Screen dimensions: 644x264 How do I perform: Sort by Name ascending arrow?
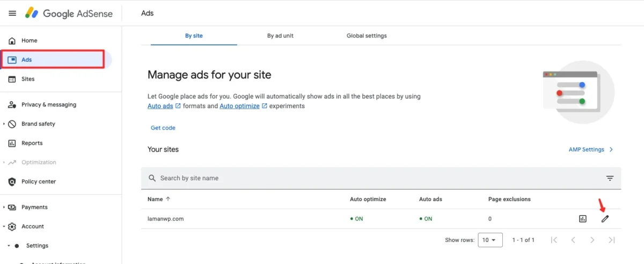coord(168,199)
